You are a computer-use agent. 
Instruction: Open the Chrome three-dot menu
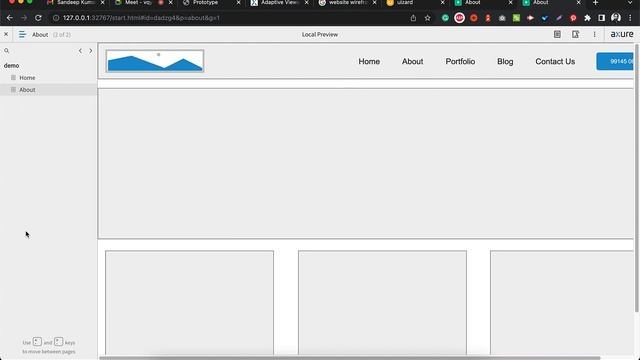coord(630,18)
